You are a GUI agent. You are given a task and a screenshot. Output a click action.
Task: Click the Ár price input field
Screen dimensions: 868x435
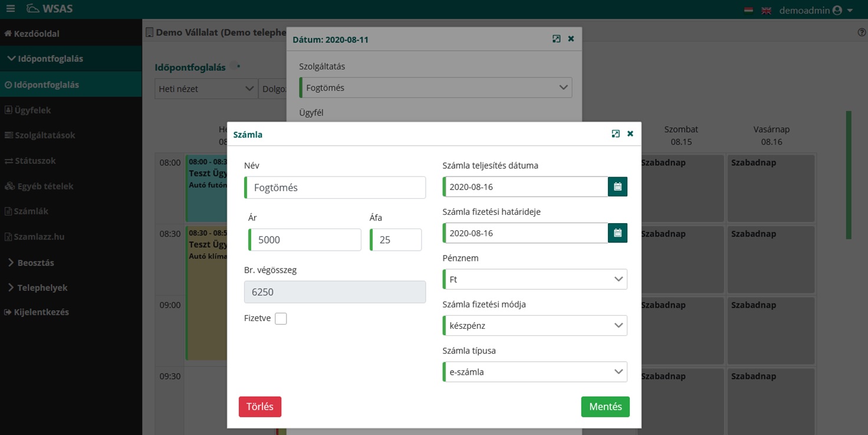(x=305, y=240)
